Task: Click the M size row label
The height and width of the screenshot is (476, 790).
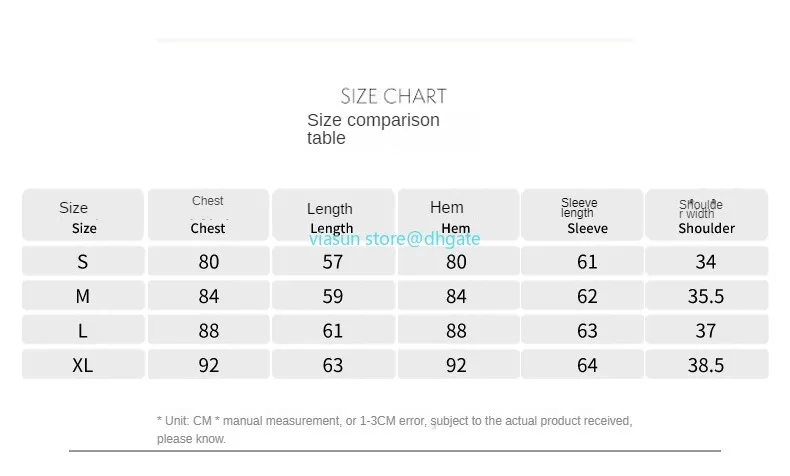Action: tap(83, 295)
